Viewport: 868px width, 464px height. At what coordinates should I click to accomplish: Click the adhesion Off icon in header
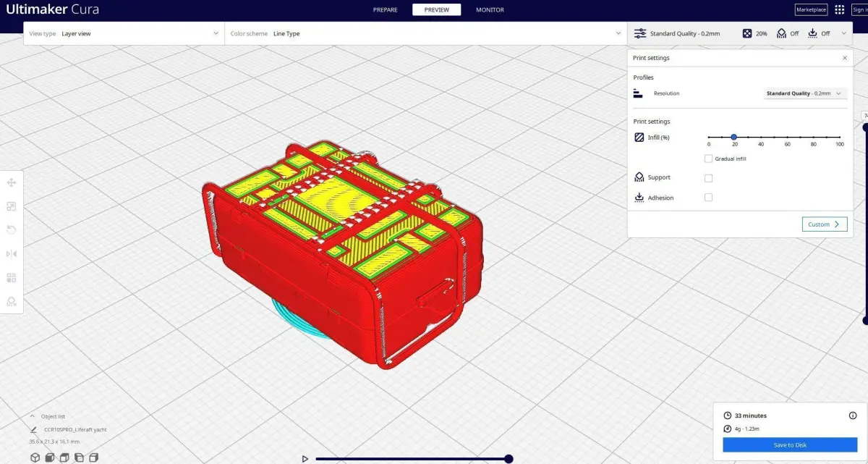[812, 33]
